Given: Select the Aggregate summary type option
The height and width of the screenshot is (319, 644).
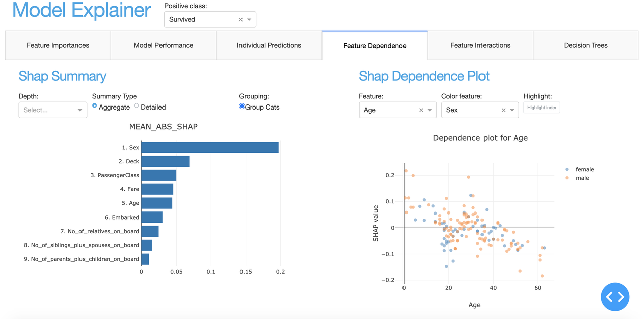Looking at the screenshot, I should tap(94, 107).
